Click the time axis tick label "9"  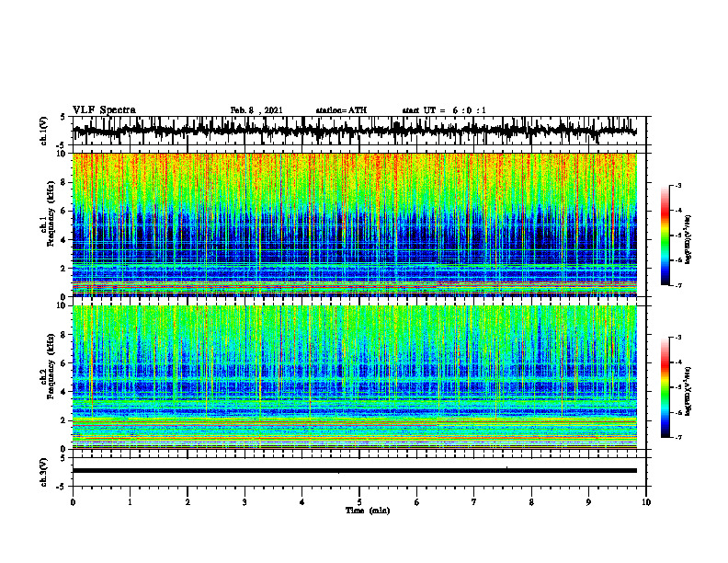pos(588,502)
